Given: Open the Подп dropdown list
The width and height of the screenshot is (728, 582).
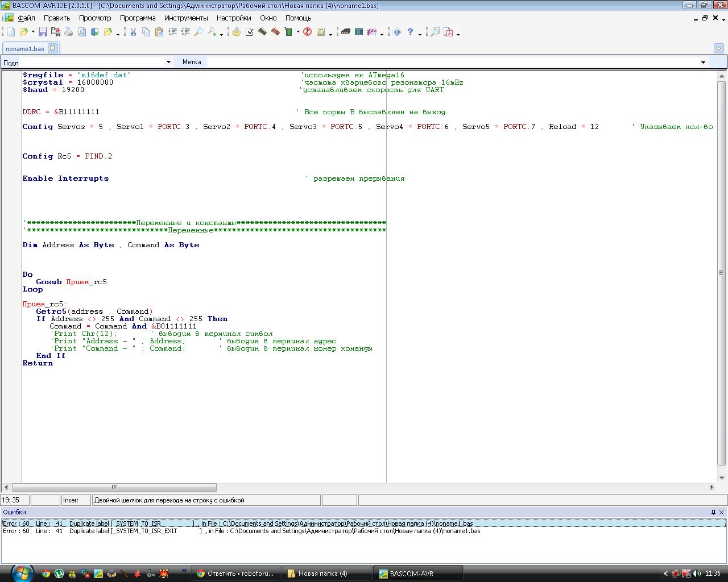Looking at the screenshot, I should click(168, 62).
